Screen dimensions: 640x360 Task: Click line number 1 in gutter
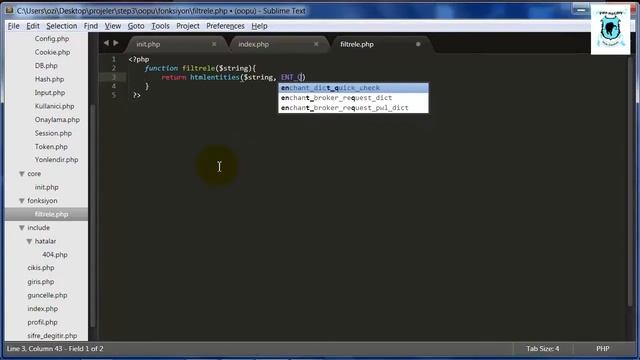(x=114, y=60)
